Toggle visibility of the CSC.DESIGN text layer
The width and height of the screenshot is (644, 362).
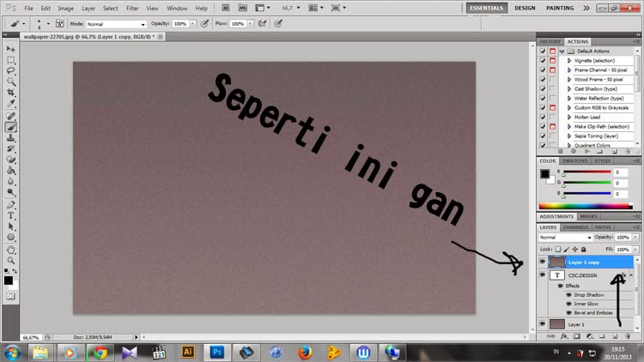[542, 275]
